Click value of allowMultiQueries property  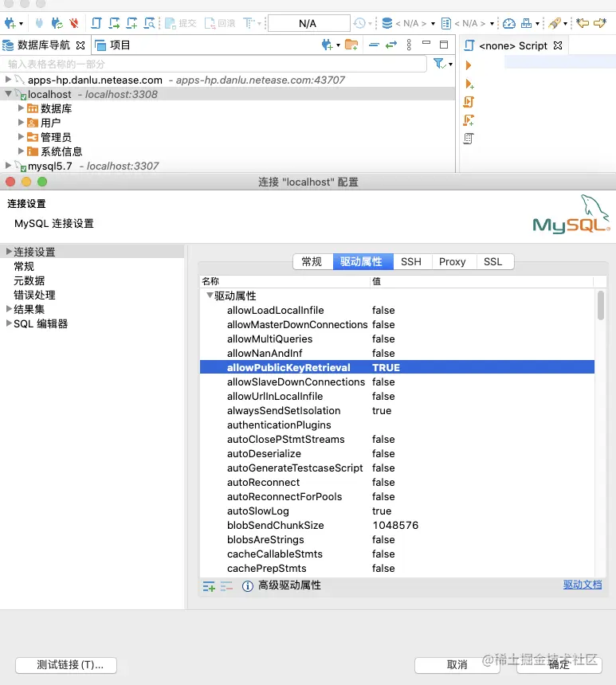pos(383,339)
